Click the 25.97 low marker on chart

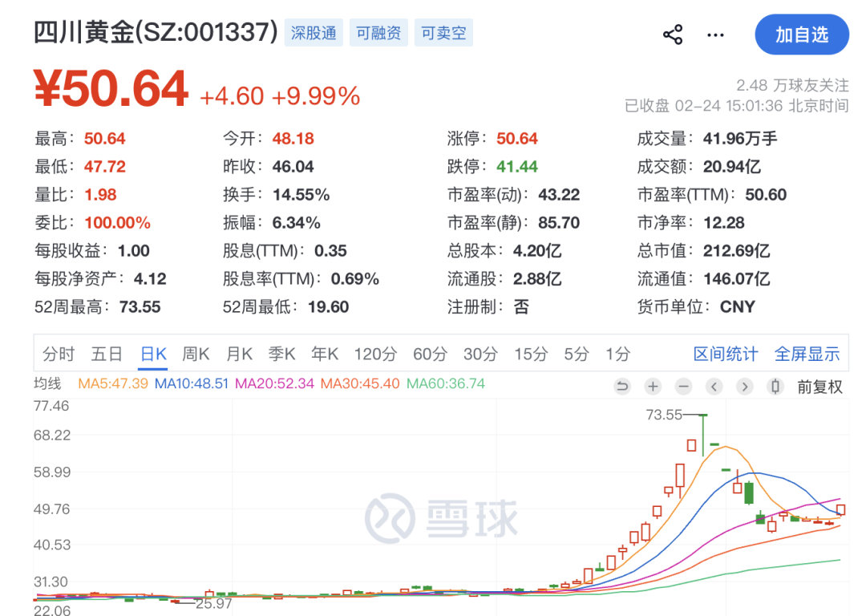pos(214,604)
